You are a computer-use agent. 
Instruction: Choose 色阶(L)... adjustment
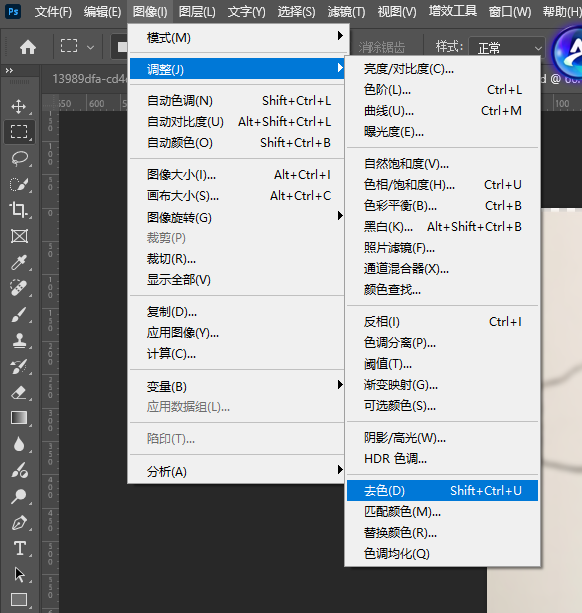point(442,90)
